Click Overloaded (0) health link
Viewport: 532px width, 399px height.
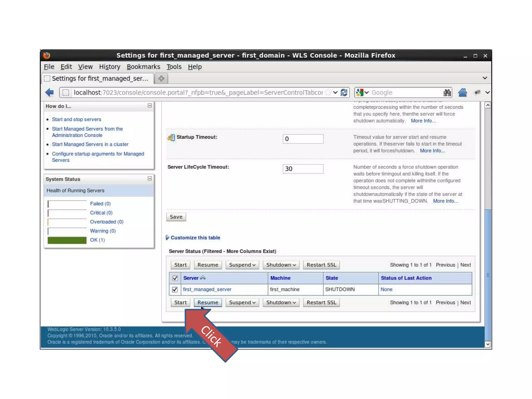[x=107, y=222]
